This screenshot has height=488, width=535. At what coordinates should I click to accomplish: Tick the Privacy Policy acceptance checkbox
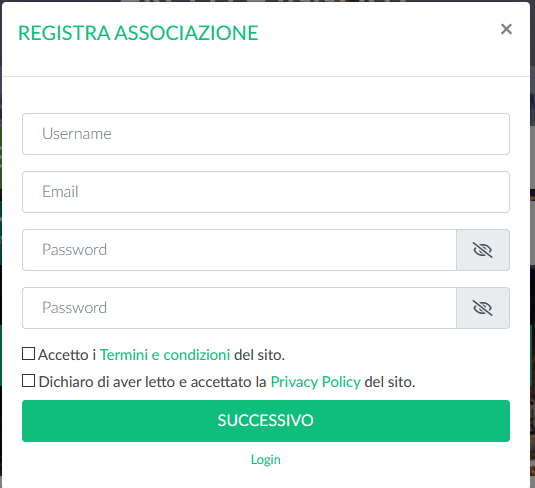[x=28, y=381]
